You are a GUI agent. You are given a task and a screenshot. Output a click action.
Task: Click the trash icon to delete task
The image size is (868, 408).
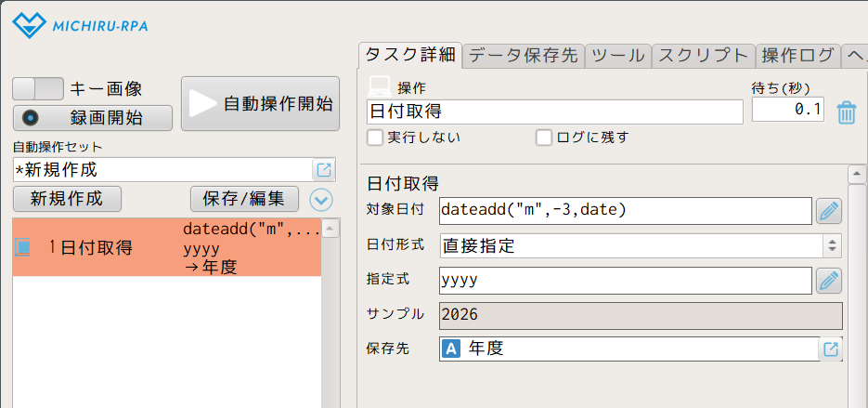(x=846, y=112)
